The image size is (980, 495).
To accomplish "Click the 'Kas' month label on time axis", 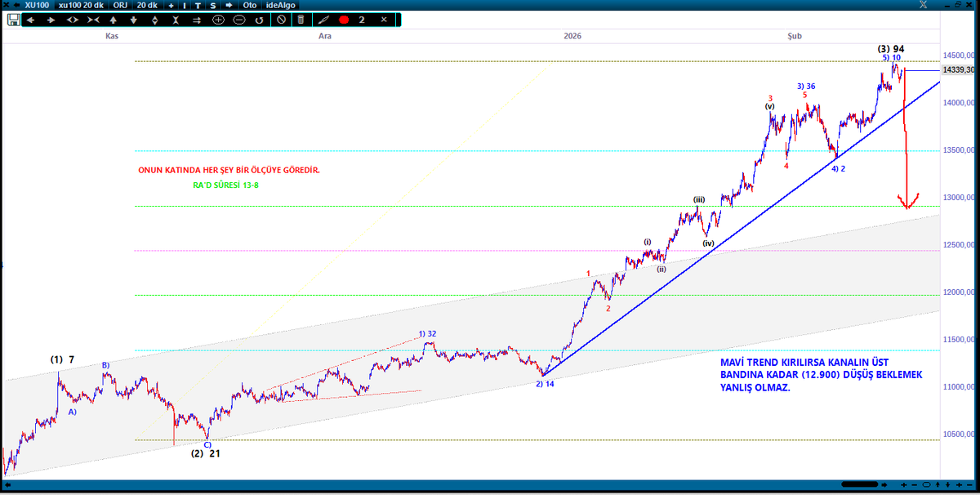I will 112,36.
